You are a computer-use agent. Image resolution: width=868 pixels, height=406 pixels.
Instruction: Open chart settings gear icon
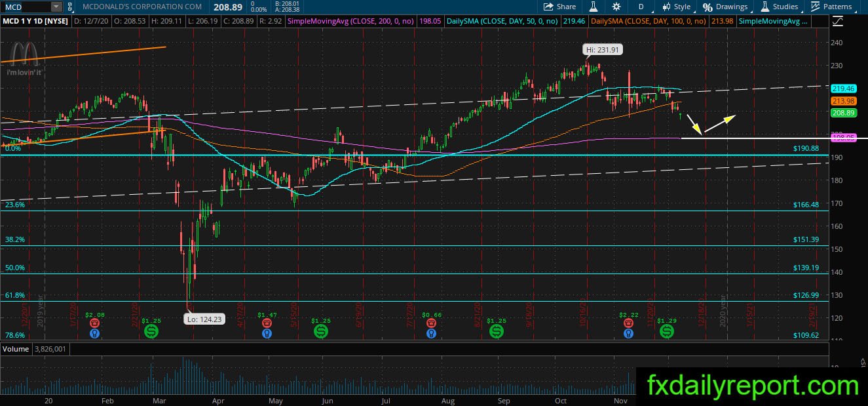pos(616,7)
